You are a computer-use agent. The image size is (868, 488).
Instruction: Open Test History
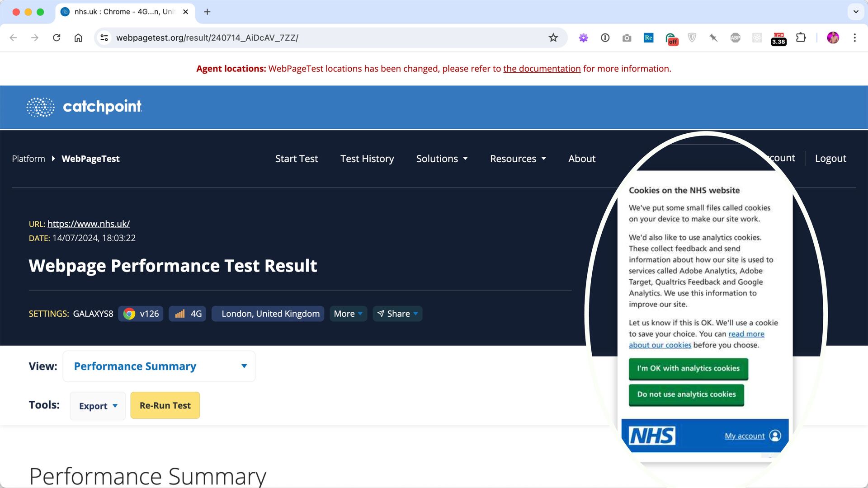367,159
